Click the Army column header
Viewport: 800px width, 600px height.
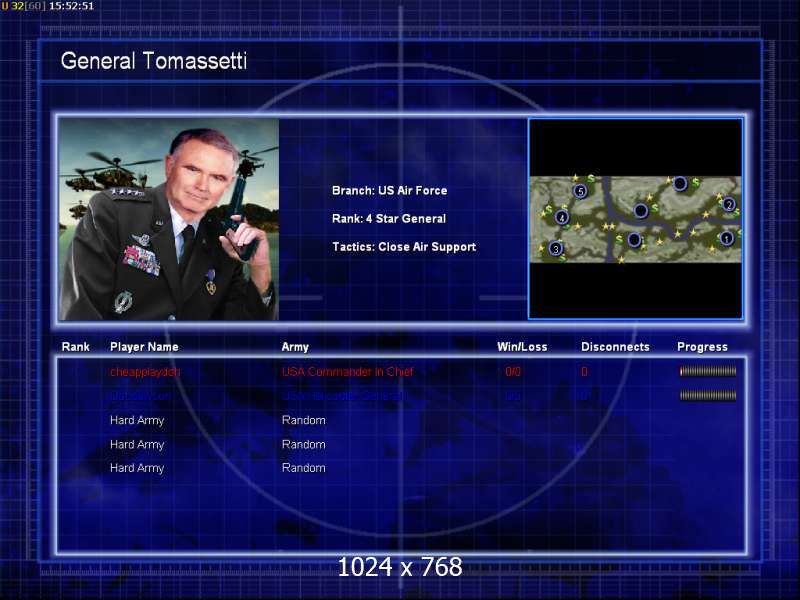295,347
